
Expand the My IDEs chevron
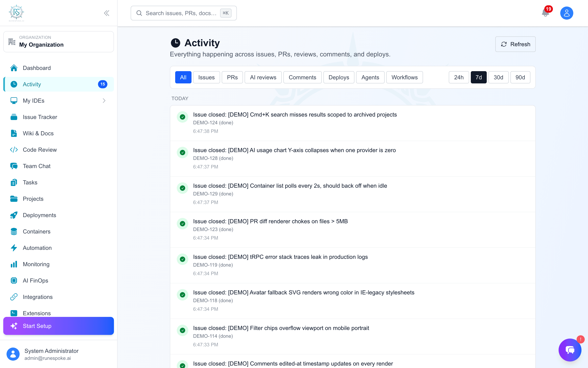click(x=104, y=101)
